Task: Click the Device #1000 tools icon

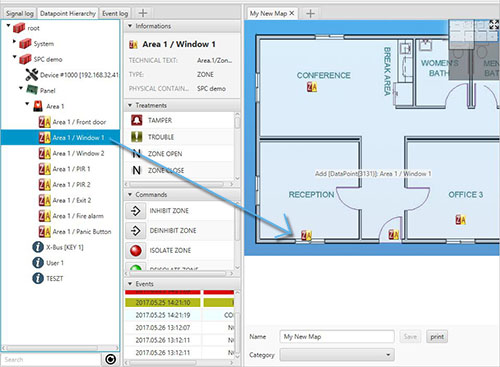Action: click(x=31, y=75)
